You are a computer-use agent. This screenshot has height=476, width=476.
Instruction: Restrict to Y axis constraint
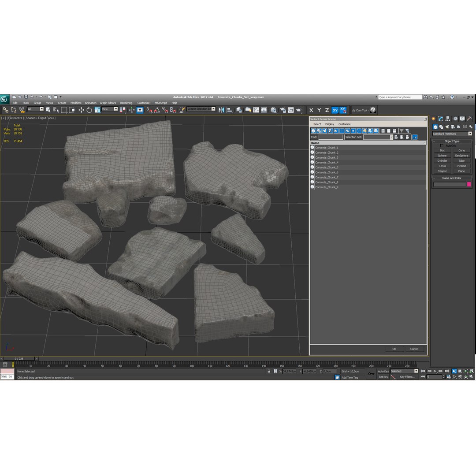tap(319, 110)
